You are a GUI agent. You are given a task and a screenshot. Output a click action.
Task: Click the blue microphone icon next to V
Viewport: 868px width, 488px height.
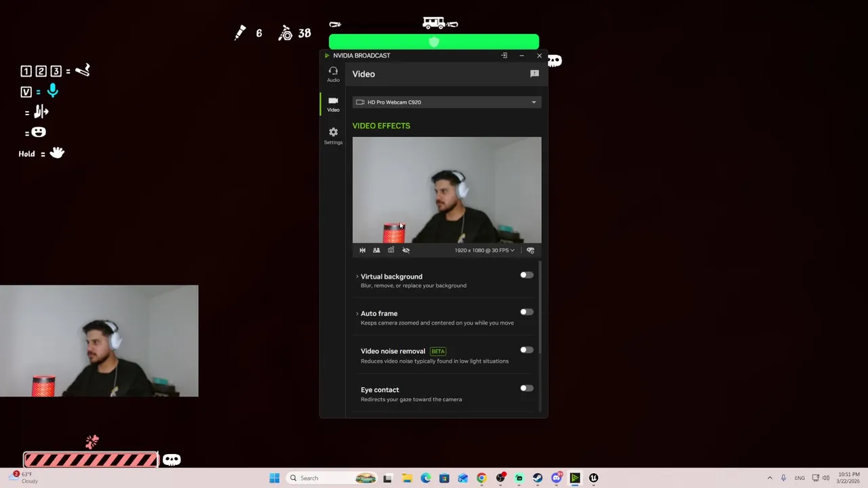click(x=52, y=91)
